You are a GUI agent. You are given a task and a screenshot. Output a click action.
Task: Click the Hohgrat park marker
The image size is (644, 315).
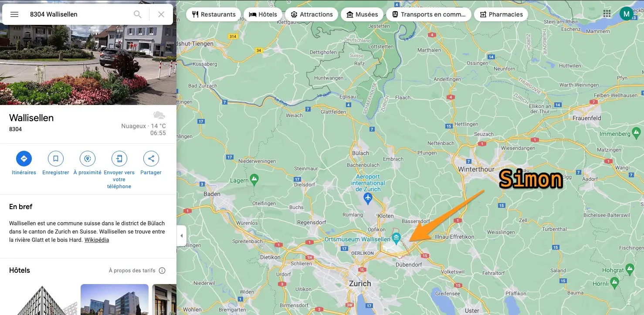[x=630, y=268]
